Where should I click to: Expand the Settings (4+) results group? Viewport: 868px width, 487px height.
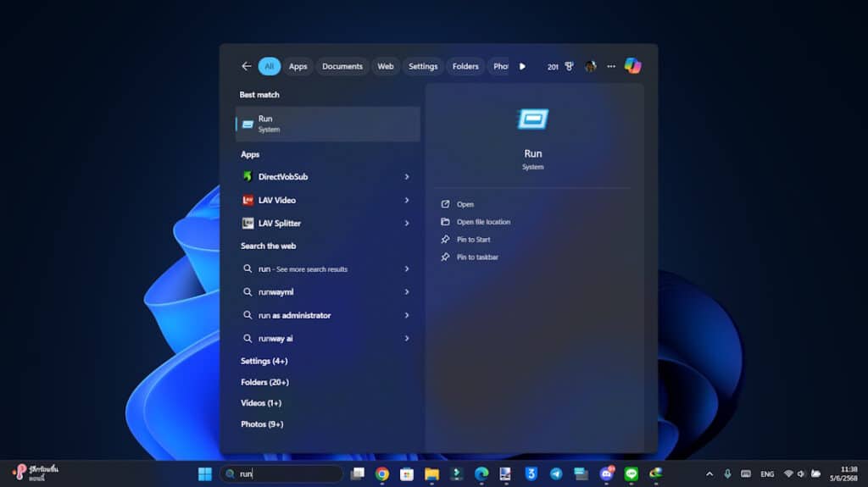(264, 361)
